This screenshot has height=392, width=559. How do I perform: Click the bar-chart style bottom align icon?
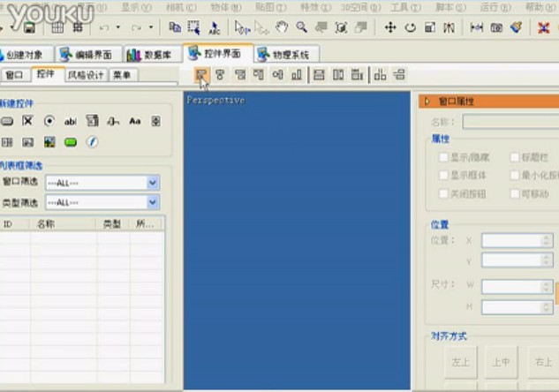coord(297,74)
